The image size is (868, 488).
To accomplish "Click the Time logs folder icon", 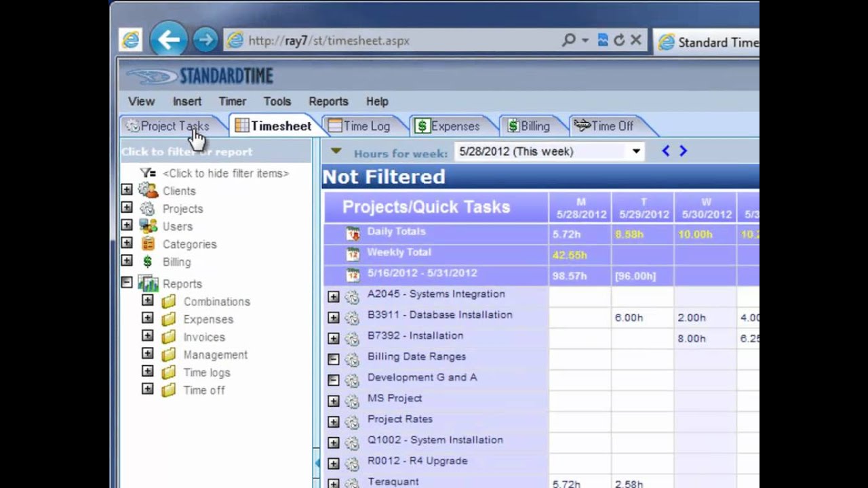I will pyautogui.click(x=169, y=371).
